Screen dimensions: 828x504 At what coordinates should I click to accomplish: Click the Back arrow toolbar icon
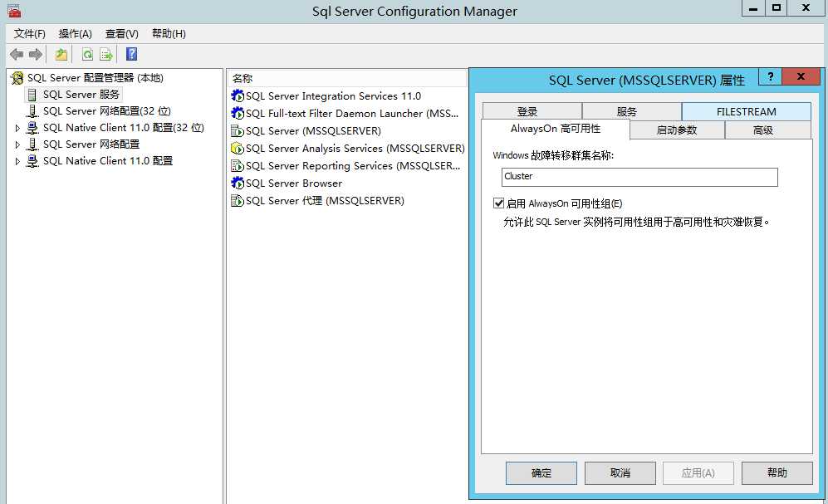[17, 54]
